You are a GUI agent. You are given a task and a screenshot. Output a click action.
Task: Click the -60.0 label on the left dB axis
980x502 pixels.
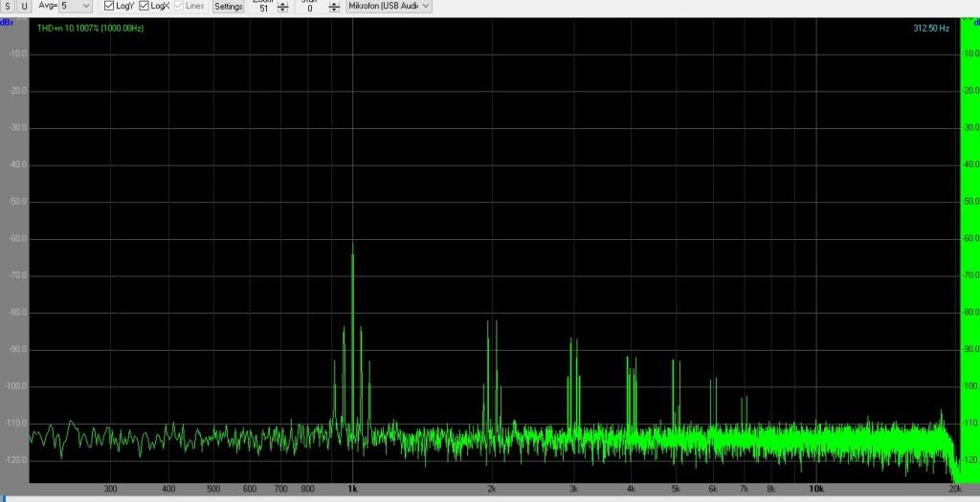coord(18,238)
